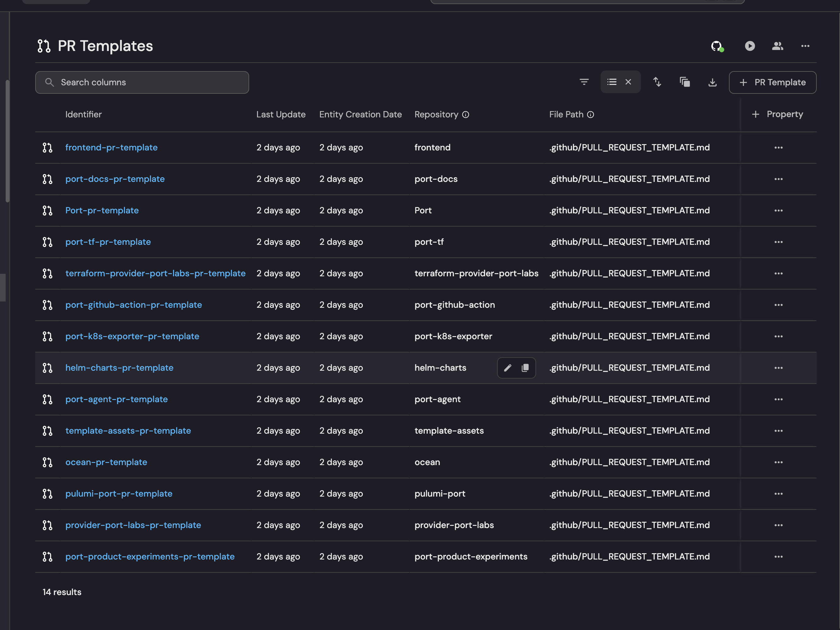Sort by Last Update column header
840x630 pixels.
[281, 114]
